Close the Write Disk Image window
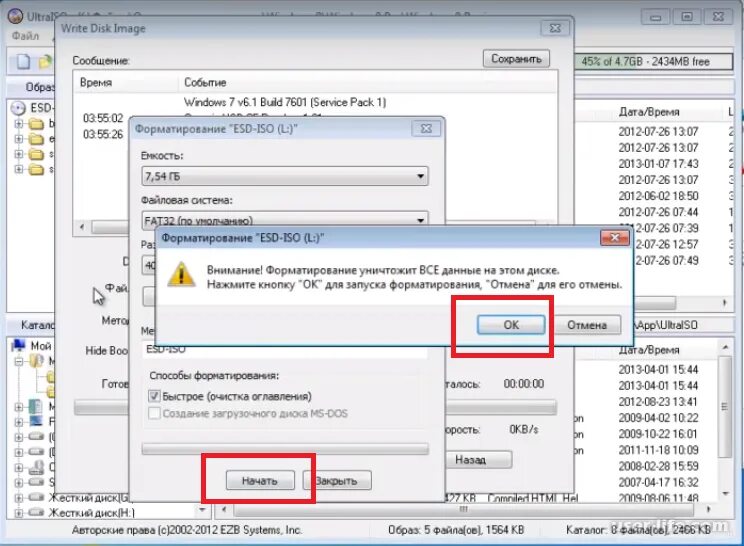The width and height of the screenshot is (744, 546). coord(555,28)
